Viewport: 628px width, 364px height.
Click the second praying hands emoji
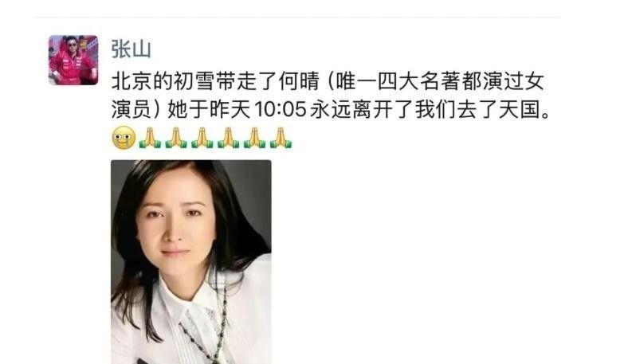[177, 138]
